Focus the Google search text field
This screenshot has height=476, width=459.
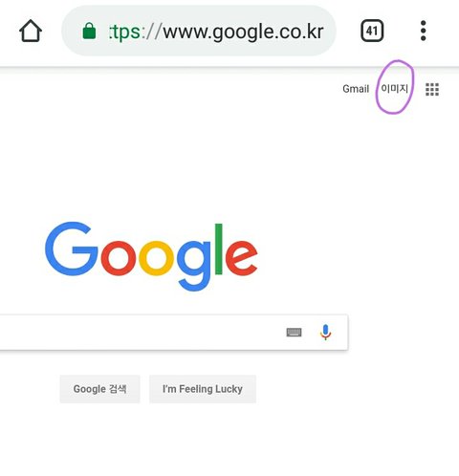[x=141, y=333]
